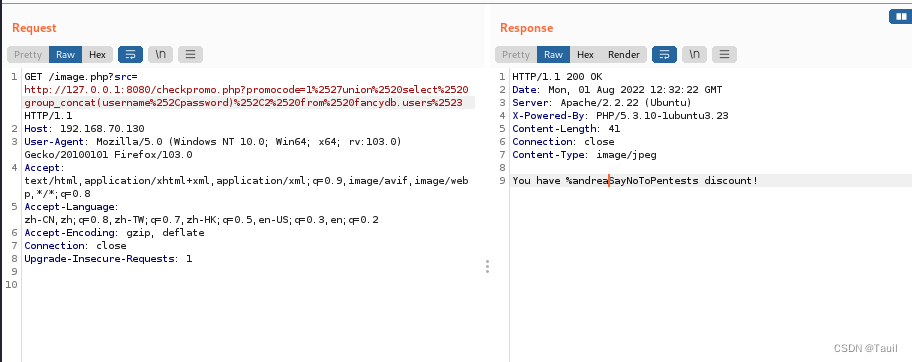Select the Hex tab in Request
The height and width of the screenshot is (362, 912).
pos(97,55)
